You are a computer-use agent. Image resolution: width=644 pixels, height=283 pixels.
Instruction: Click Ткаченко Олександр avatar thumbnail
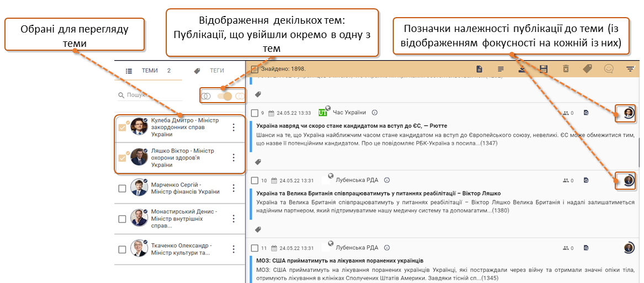point(139,249)
